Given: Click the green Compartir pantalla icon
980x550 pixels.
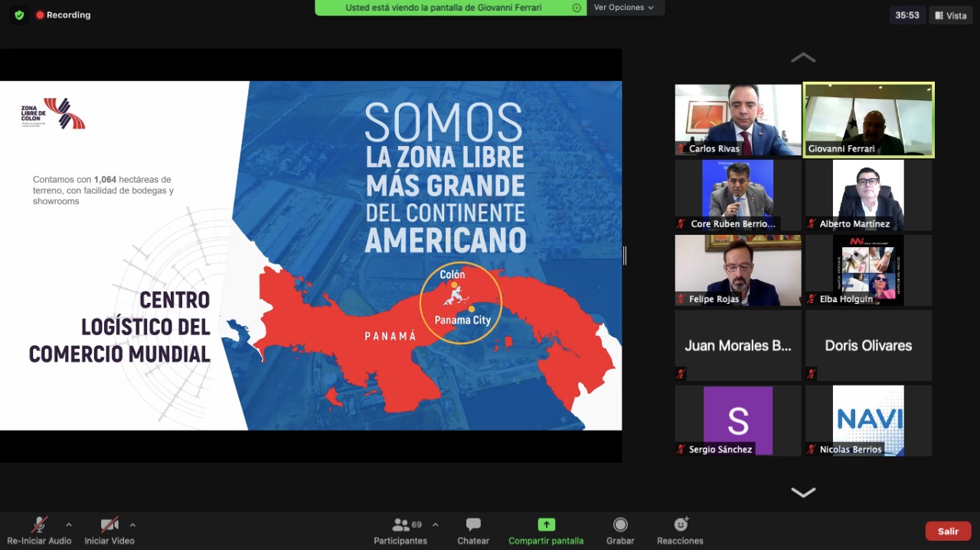Looking at the screenshot, I should [x=546, y=525].
